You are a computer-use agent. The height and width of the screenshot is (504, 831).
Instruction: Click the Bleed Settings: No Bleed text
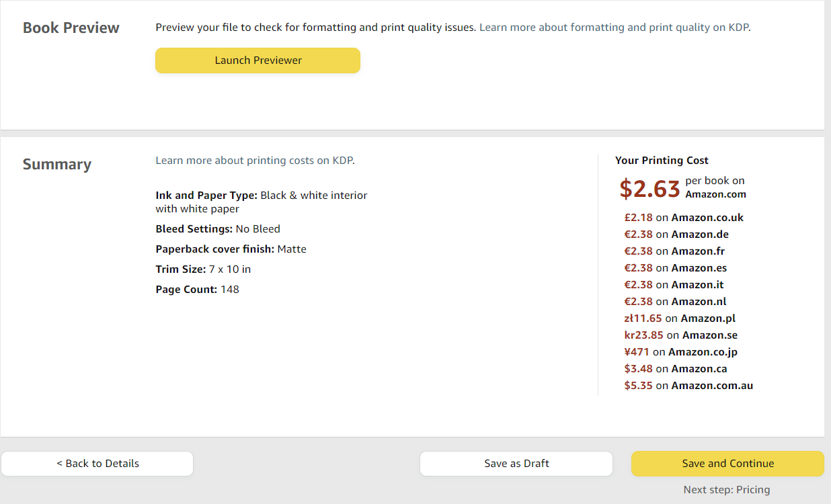point(218,229)
